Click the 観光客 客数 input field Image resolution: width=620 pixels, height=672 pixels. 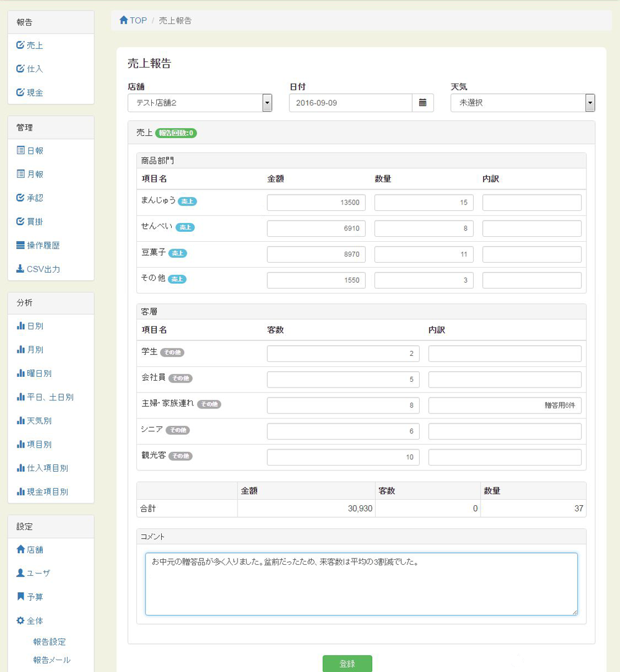click(x=343, y=458)
